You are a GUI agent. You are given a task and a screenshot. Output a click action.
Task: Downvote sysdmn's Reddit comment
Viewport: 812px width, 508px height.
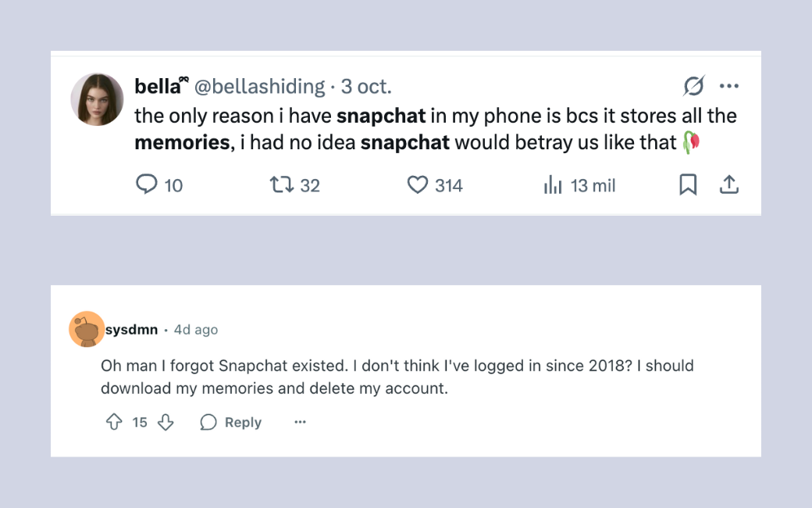(166, 422)
